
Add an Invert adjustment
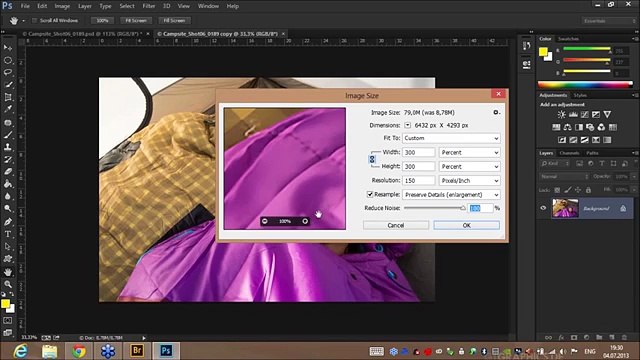(562, 140)
